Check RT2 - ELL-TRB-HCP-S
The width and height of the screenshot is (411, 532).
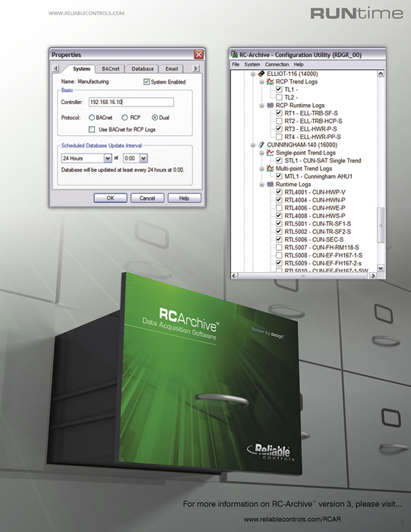coord(279,121)
